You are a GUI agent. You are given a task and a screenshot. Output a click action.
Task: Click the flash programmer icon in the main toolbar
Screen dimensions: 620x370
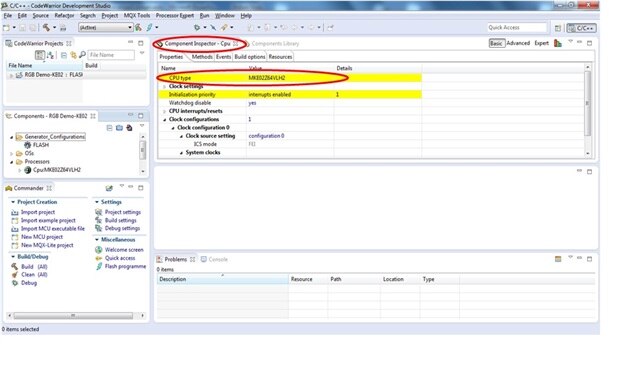coord(149,27)
